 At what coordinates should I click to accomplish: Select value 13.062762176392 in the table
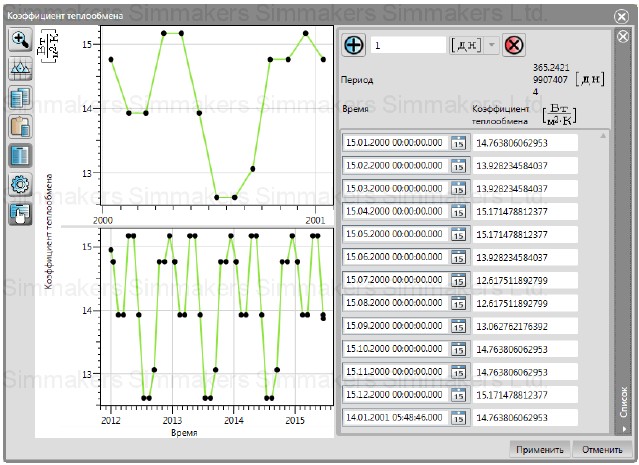coord(525,326)
